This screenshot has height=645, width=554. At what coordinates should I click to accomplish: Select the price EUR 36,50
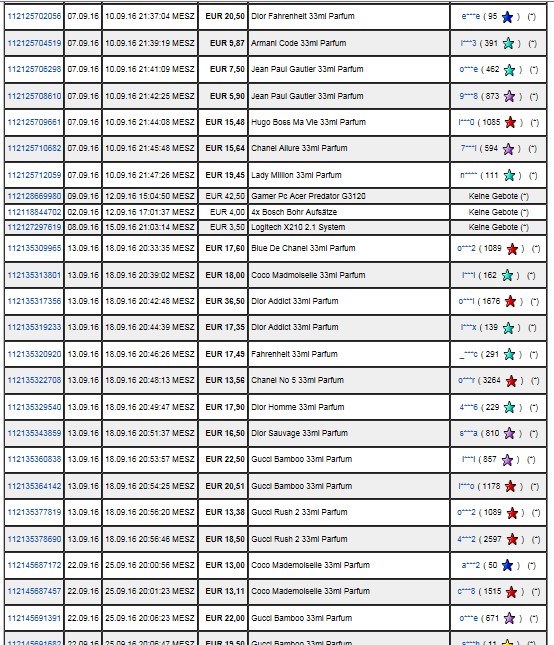coord(225,302)
